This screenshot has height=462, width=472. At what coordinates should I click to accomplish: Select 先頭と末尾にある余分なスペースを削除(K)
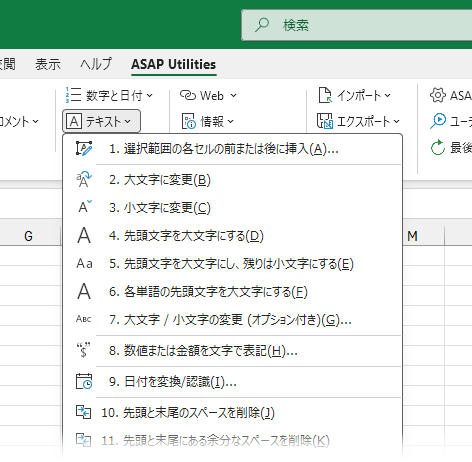point(232,440)
